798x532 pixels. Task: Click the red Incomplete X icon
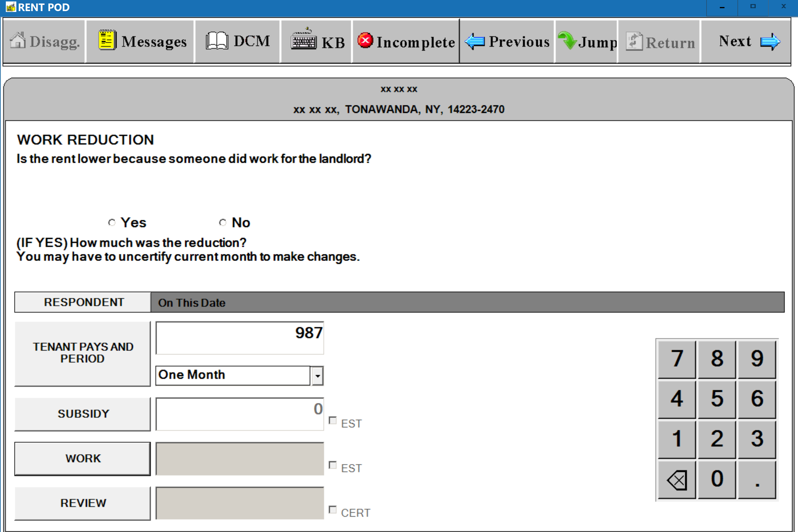365,40
